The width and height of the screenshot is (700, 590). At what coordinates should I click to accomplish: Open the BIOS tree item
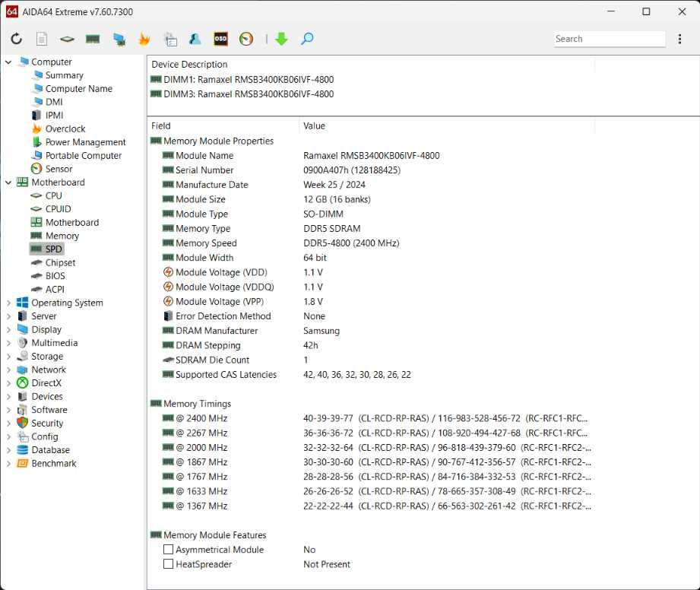click(55, 277)
